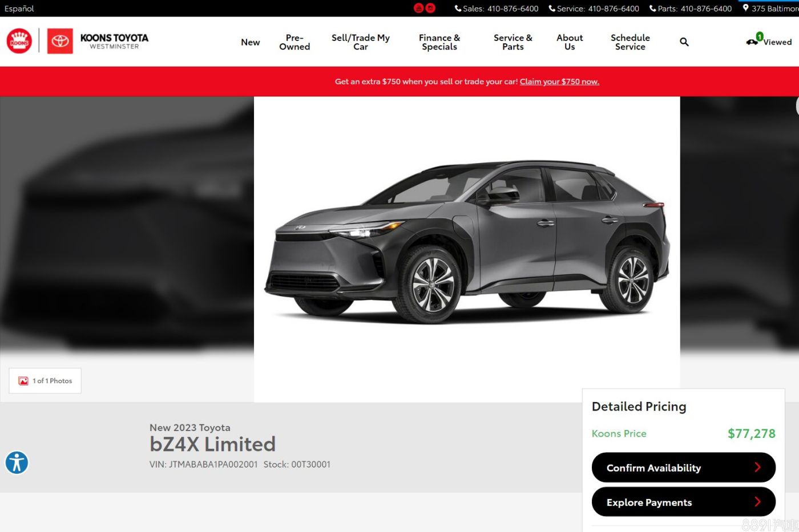The height and width of the screenshot is (532, 799).
Task: Click the Koons crown logo
Action: [19, 42]
